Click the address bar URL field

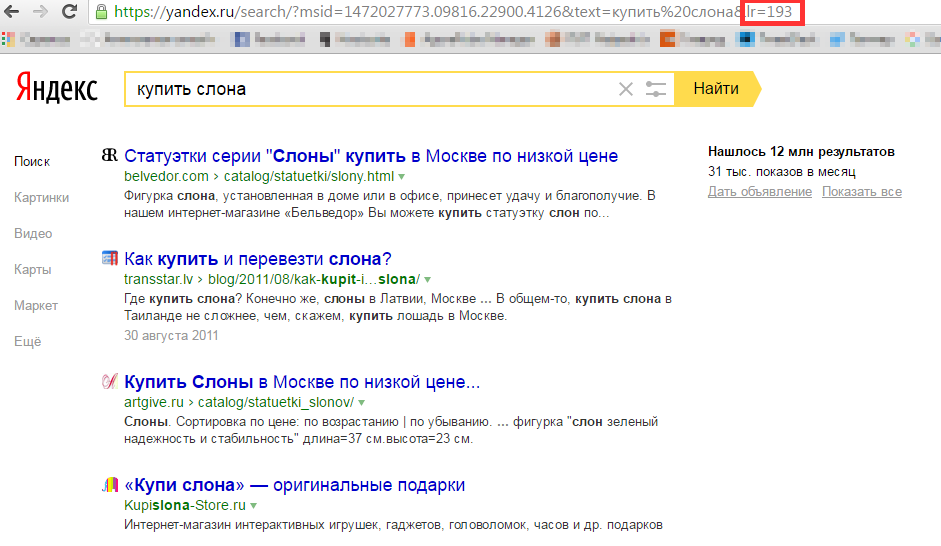(x=453, y=11)
